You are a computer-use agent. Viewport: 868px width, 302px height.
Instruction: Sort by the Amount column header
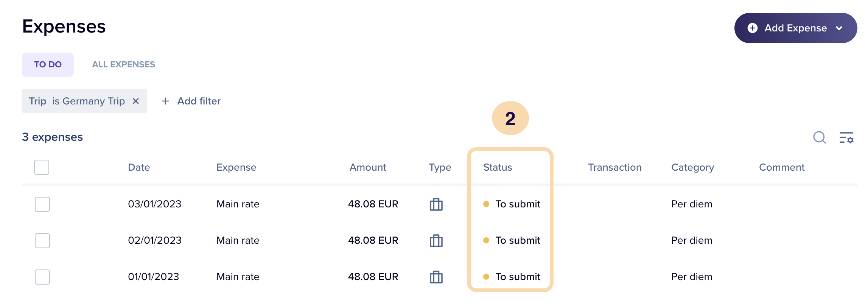click(368, 167)
